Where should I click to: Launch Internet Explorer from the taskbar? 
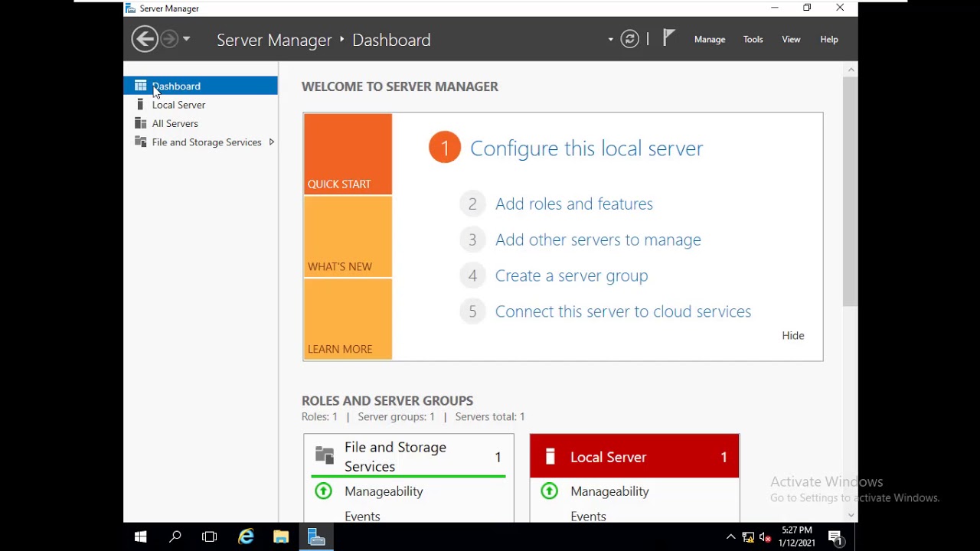pos(246,537)
